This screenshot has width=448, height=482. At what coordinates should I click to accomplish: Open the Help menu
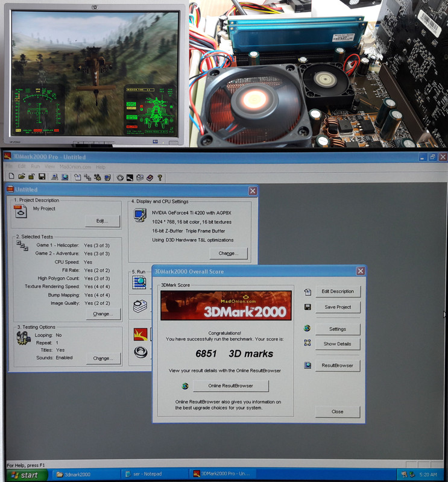[x=101, y=167]
